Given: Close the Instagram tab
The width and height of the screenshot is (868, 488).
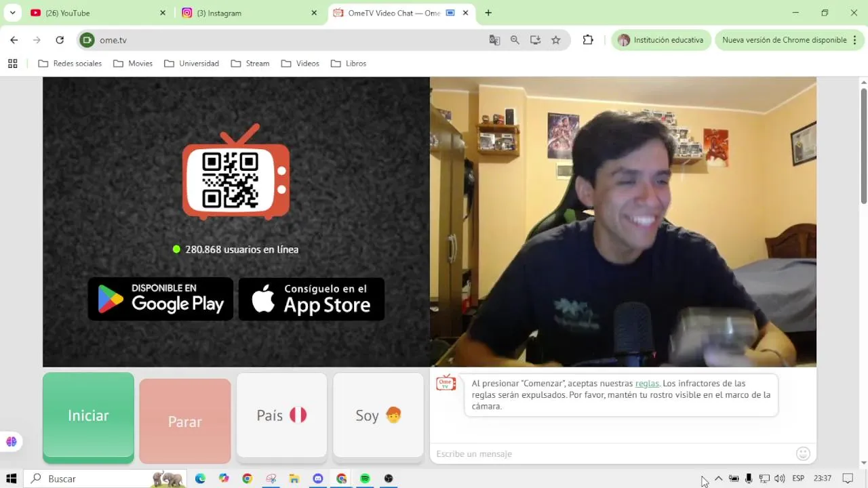Looking at the screenshot, I should [x=314, y=13].
